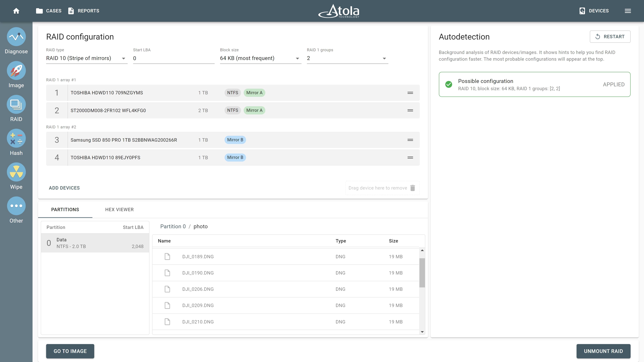Select the Diagnose tool icon
Screen dimensions: 644x362
click(x=16, y=37)
